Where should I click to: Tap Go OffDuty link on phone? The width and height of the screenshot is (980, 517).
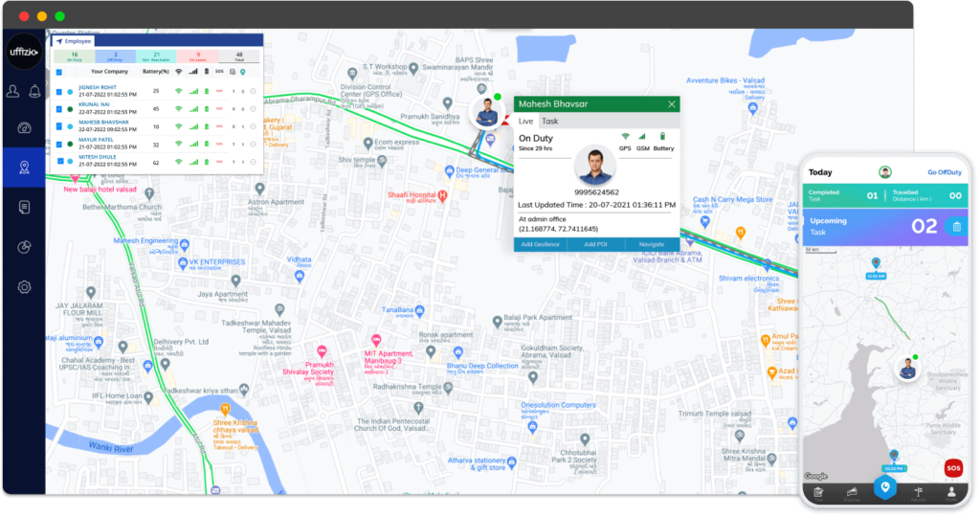[945, 172]
